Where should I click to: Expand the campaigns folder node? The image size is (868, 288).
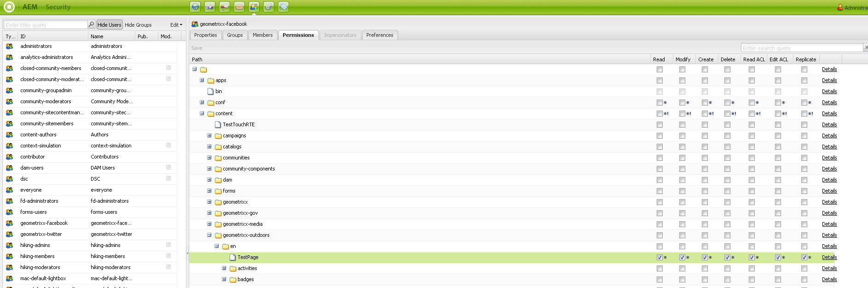click(209, 135)
